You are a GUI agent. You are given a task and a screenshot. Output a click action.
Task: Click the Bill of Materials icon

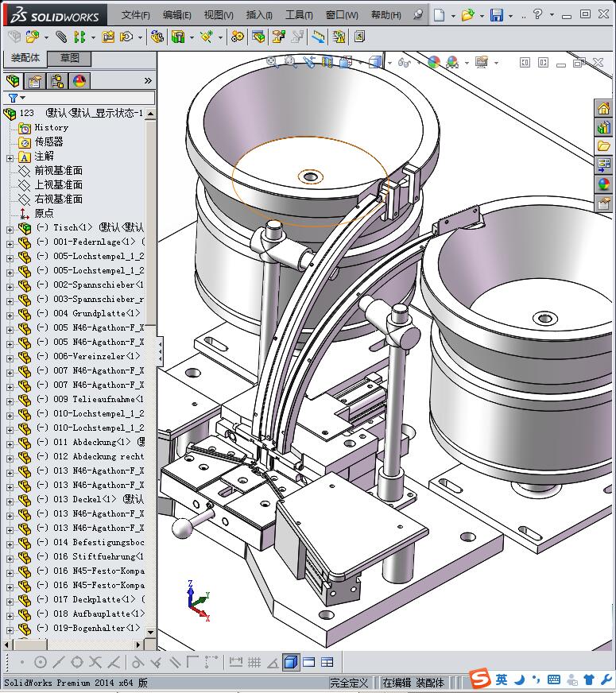259,37
